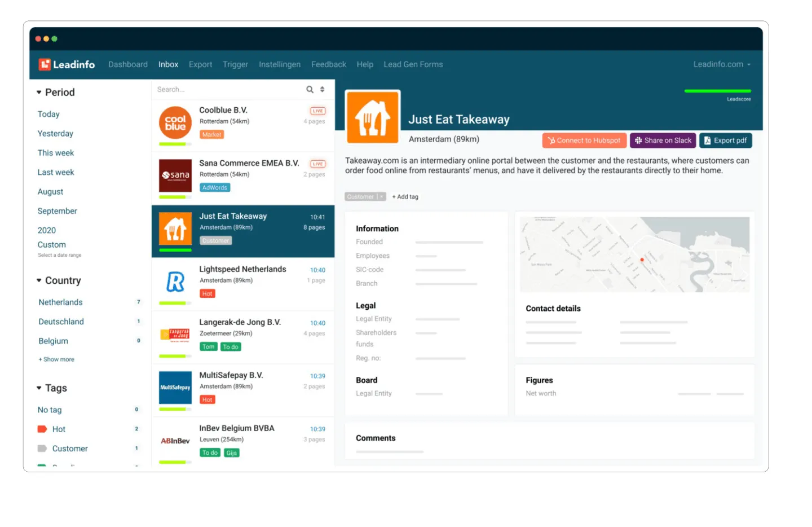Go to the Trigger menu item
The image size is (812, 527).
tap(235, 64)
